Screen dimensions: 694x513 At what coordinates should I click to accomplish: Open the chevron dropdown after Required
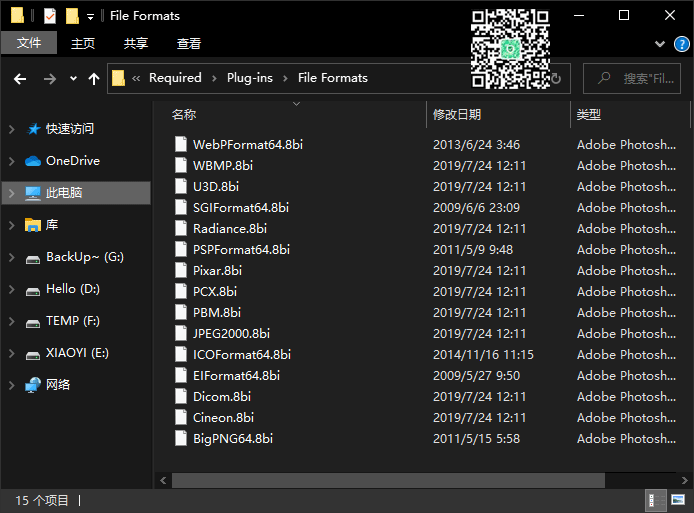tap(214, 78)
